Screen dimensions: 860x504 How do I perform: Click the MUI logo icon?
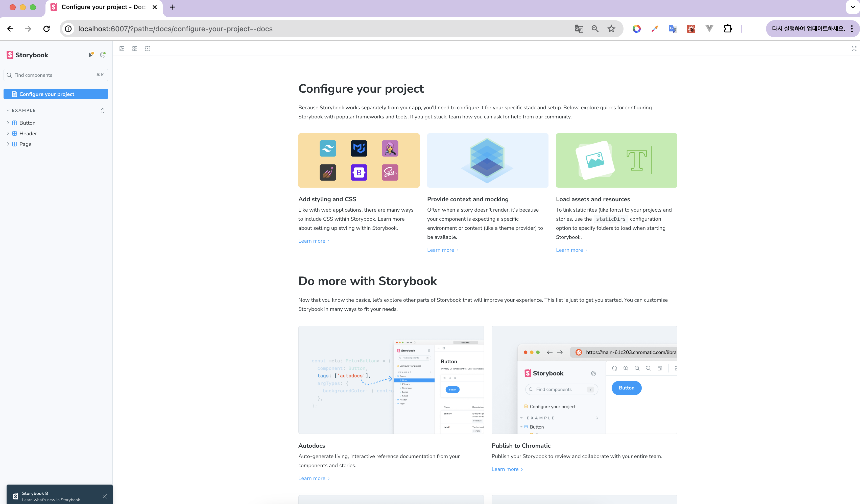359,148
